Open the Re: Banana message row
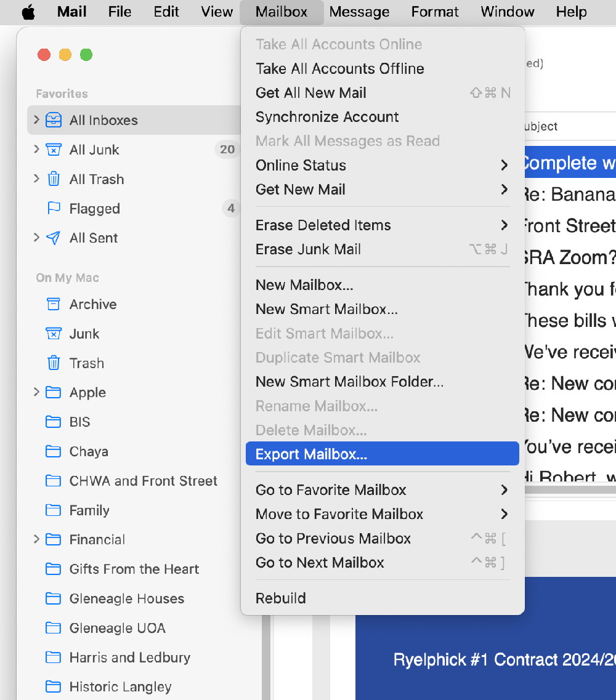Viewport: 616px width, 700px height. point(570,194)
